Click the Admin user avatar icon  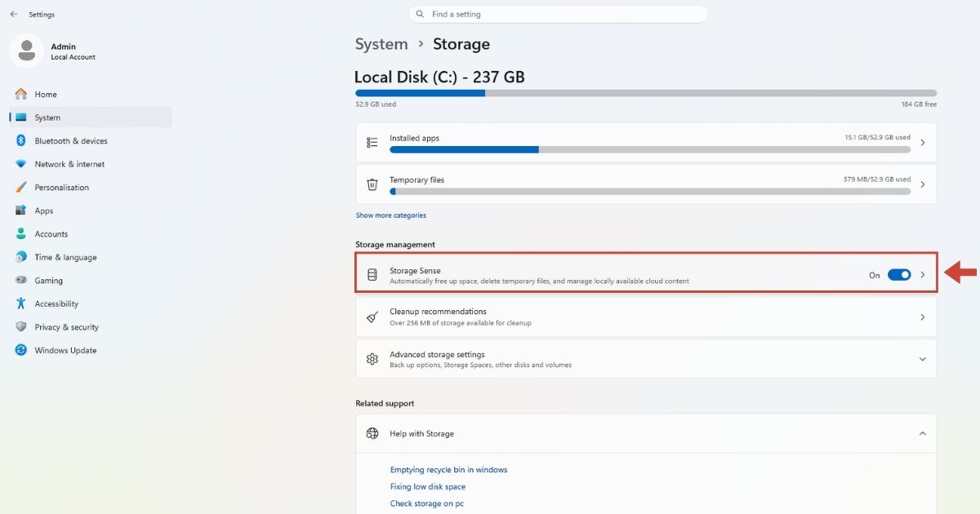click(27, 51)
